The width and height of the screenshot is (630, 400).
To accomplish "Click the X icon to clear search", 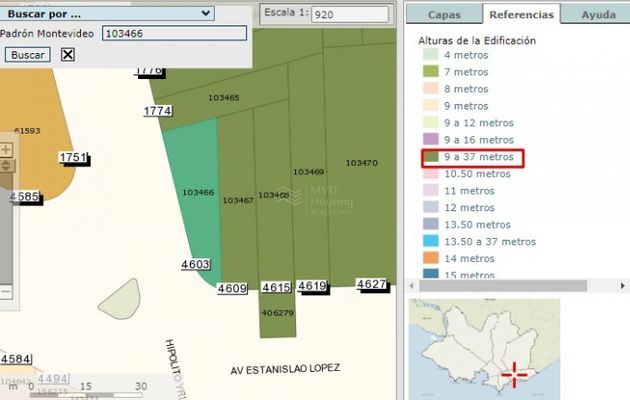I will pyautogui.click(x=68, y=54).
